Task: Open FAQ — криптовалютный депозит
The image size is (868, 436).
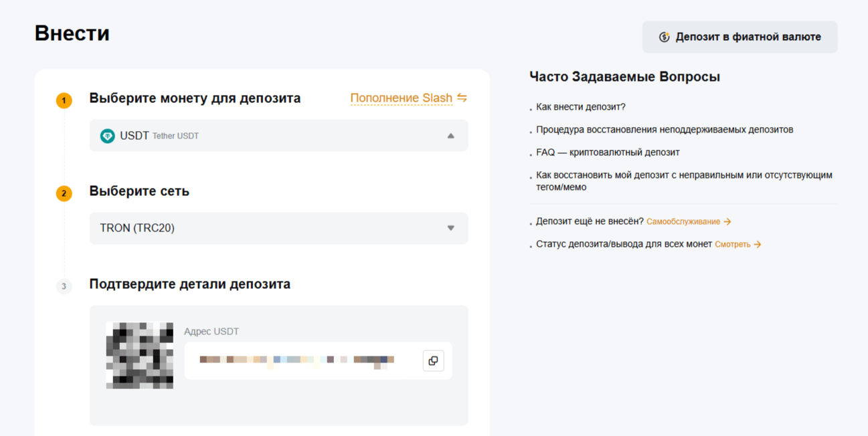Action: pos(608,152)
